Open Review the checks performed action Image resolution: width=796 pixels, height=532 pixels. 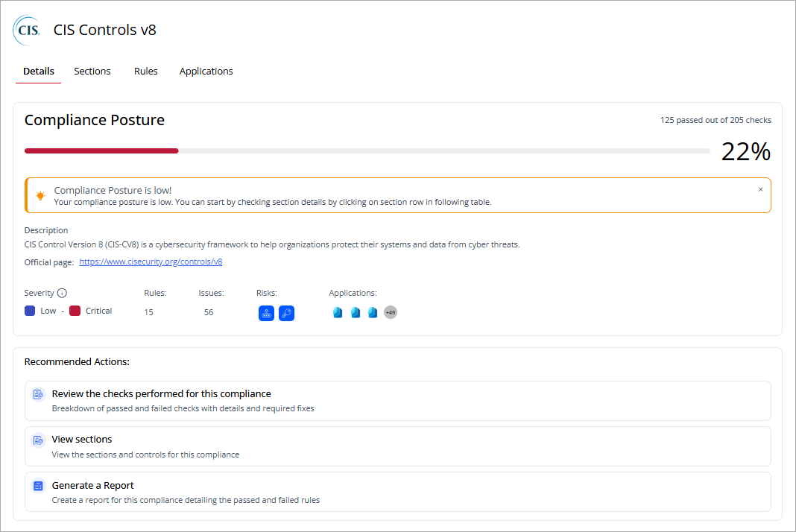click(398, 401)
